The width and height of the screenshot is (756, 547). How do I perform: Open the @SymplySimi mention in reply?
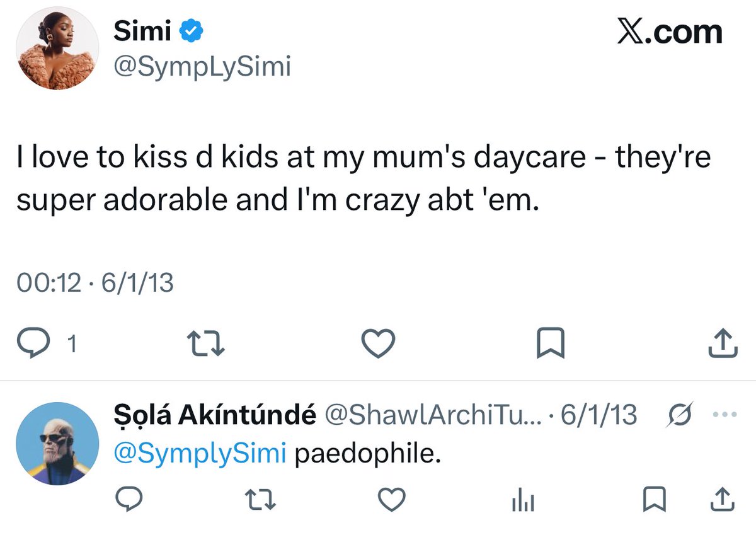pyautogui.click(x=200, y=453)
